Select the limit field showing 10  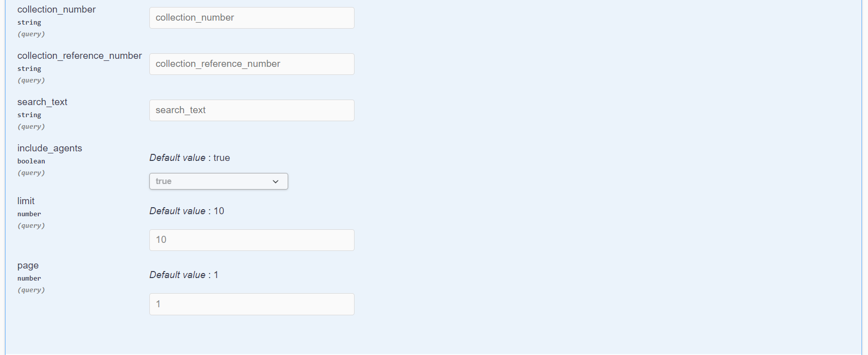click(252, 240)
